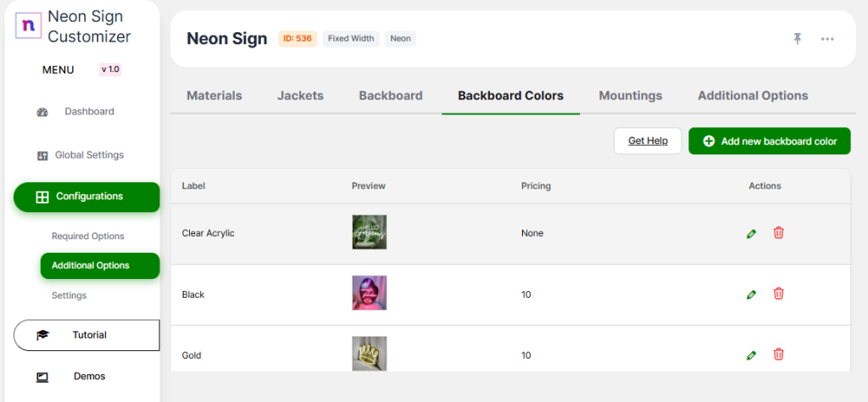
Task: Go to Dashboard in sidebar
Action: pyautogui.click(x=88, y=112)
